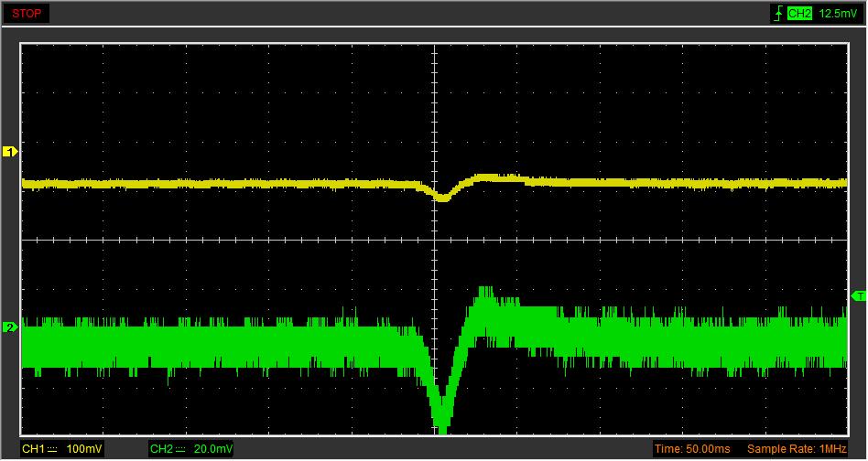The image size is (868, 461).
Task: Click the center crosshair of the graticule
Action: pos(435,241)
